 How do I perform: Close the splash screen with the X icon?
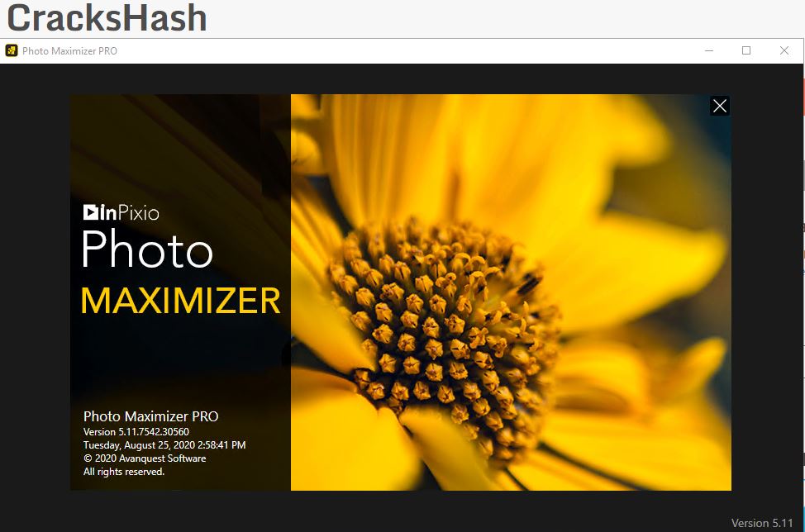(720, 106)
